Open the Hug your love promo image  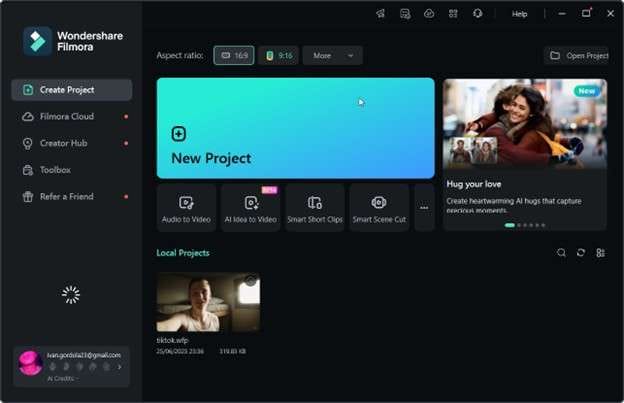(x=525, y=124)
